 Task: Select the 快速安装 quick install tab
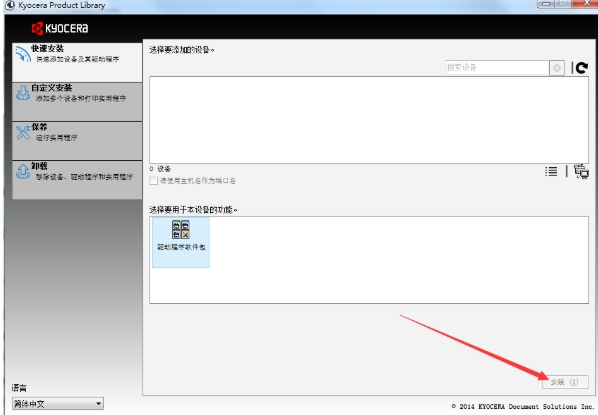click(77, 62)
